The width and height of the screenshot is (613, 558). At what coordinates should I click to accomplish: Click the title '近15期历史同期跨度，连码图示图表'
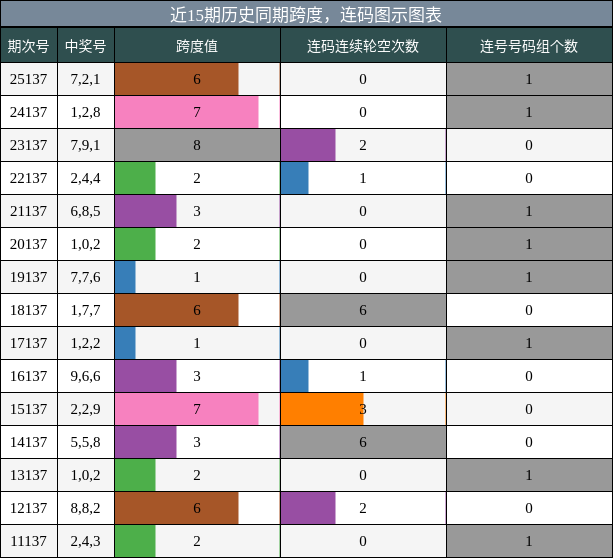pos(306,15)
